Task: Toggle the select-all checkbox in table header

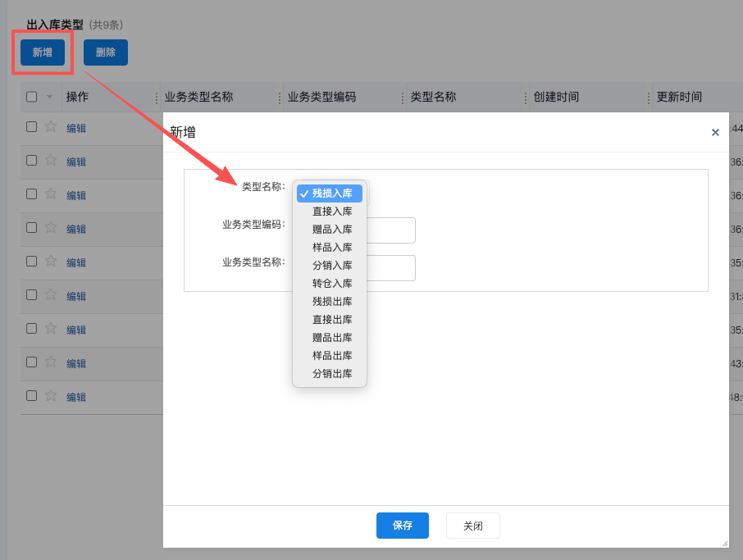Action: pyautogui.click(x=32, y=97)
